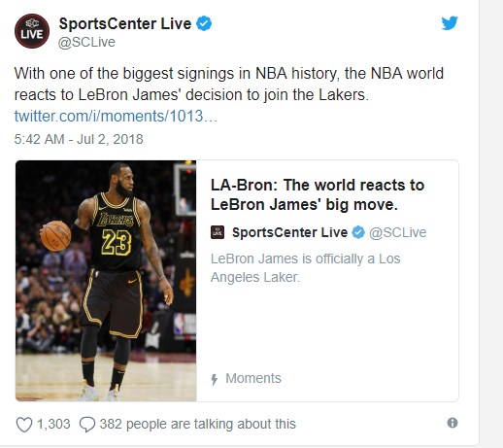Click the SportsCenter Live account name

125,23
